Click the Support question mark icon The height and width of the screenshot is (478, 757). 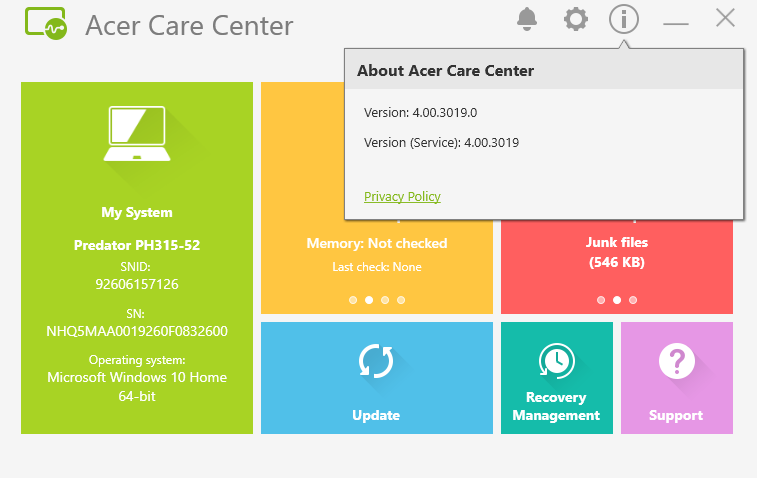677,361
